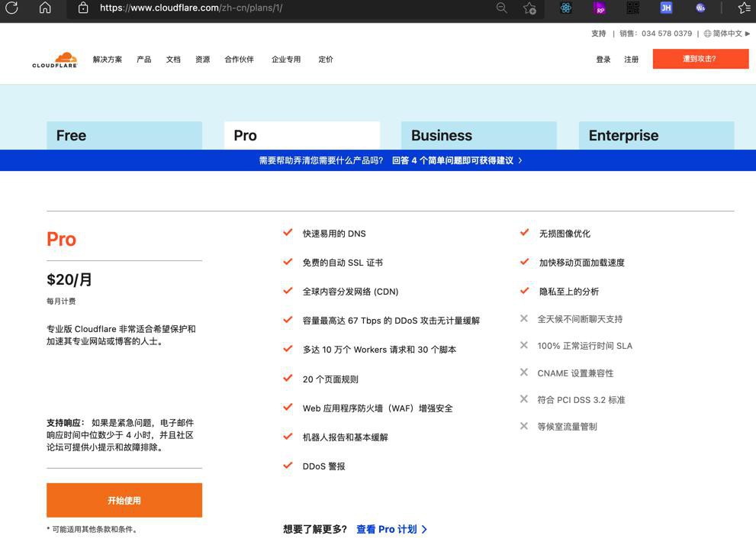Screen dimensions: 756x542
Task: Click the browser home icon
Action: coord(45,7)
